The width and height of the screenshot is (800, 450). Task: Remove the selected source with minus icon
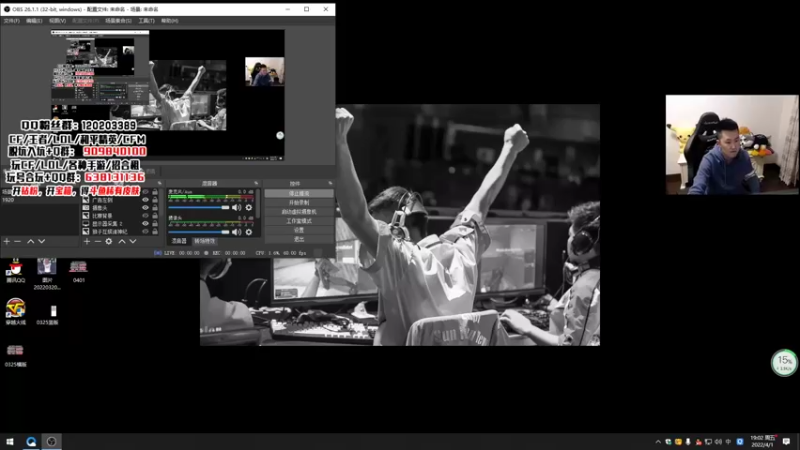pos(97,241)
